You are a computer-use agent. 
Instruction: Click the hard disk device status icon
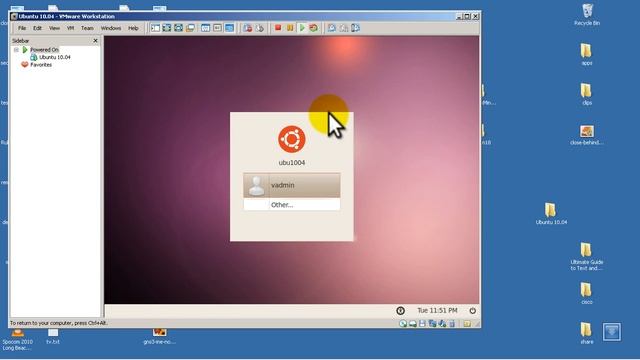413,324
